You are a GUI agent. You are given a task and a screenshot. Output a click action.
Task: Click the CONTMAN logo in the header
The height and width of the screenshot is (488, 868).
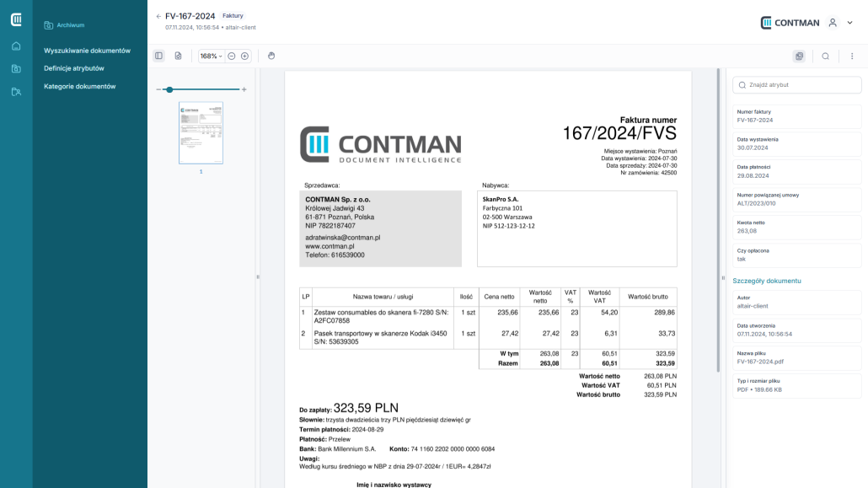[x=790, y=23]
